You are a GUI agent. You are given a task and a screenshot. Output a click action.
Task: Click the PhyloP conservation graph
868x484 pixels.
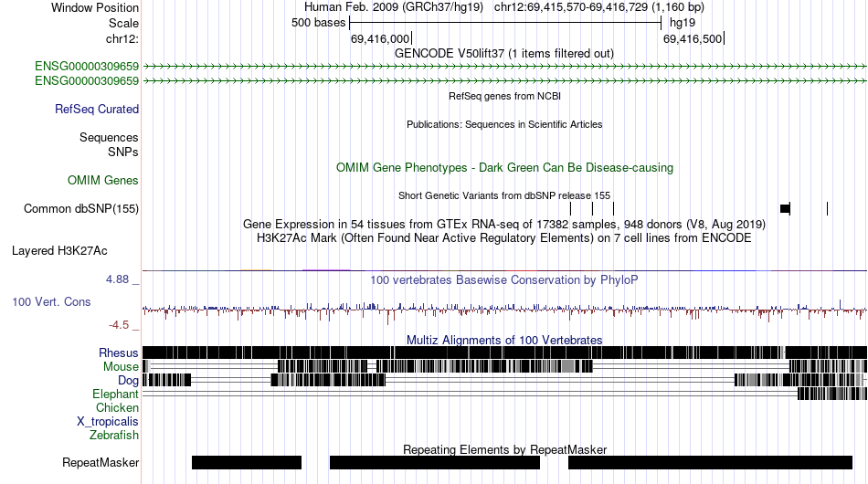point(504,310)
